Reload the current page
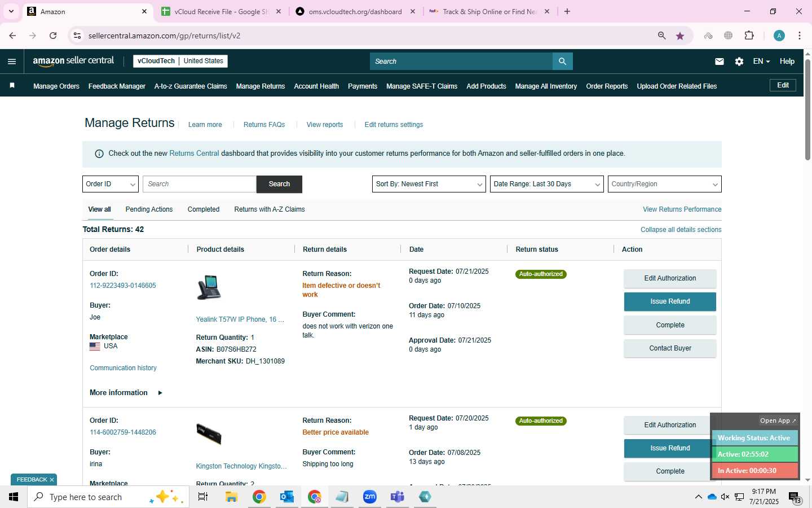Viewport: 812px width, 508px height. coord(53,36)
